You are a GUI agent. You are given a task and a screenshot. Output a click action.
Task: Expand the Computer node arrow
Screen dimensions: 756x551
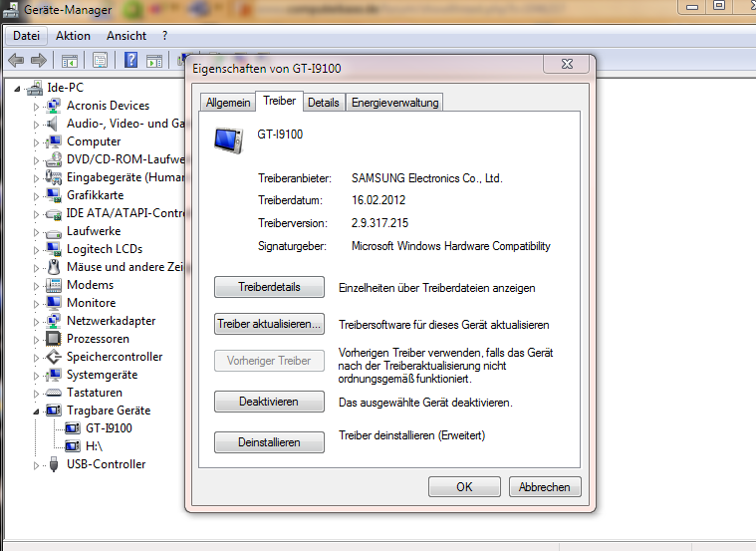36,142
